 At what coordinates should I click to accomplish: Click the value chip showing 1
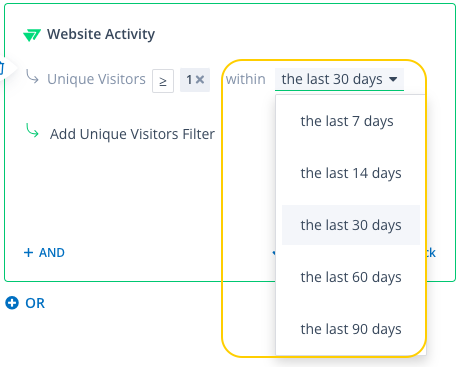[195, 80]
